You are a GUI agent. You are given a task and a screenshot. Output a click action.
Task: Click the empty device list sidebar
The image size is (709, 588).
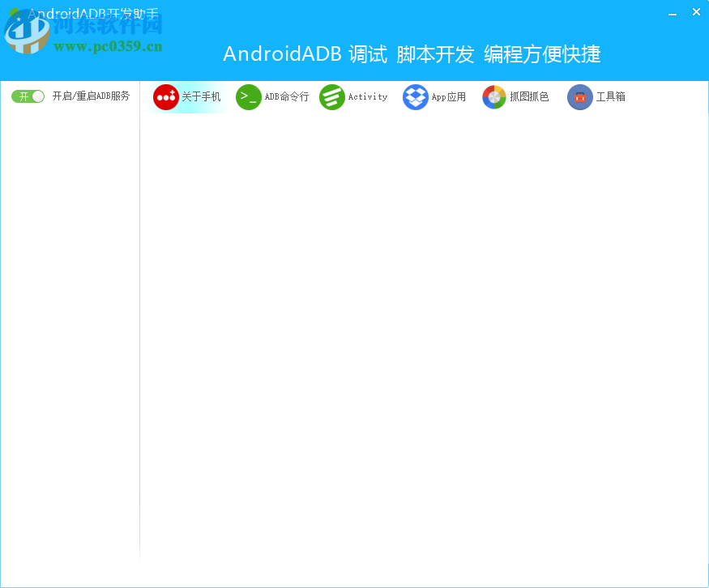click(x=69, y=324)
